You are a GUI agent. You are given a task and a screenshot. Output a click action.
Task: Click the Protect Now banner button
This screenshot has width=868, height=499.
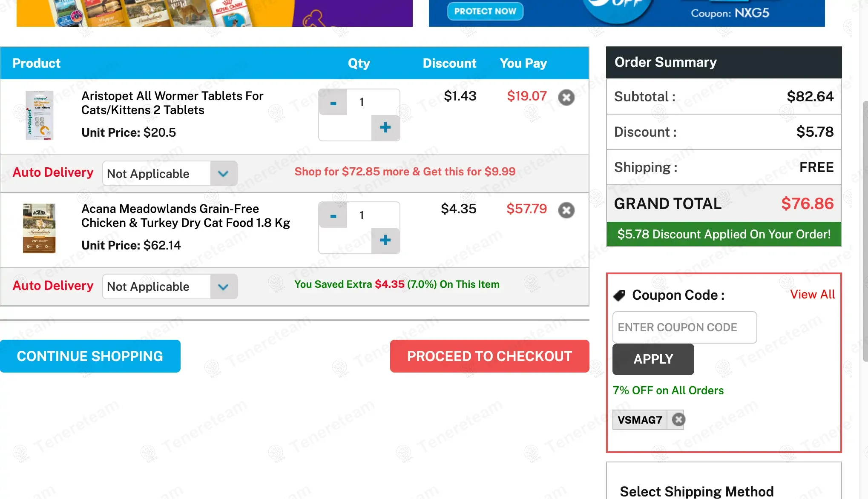[485, 11]
